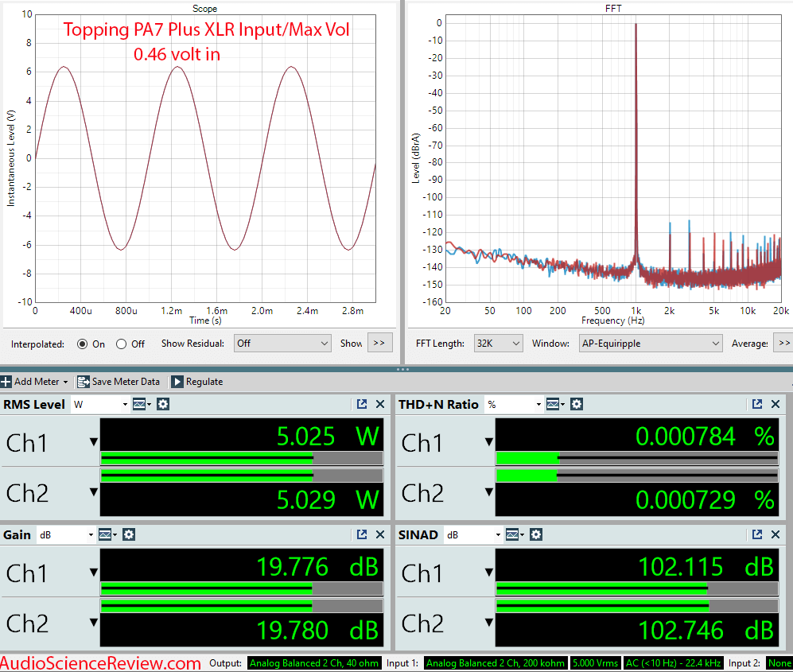
Task: Click the 'FFT' graph title
Action: [x=613, y=9]
